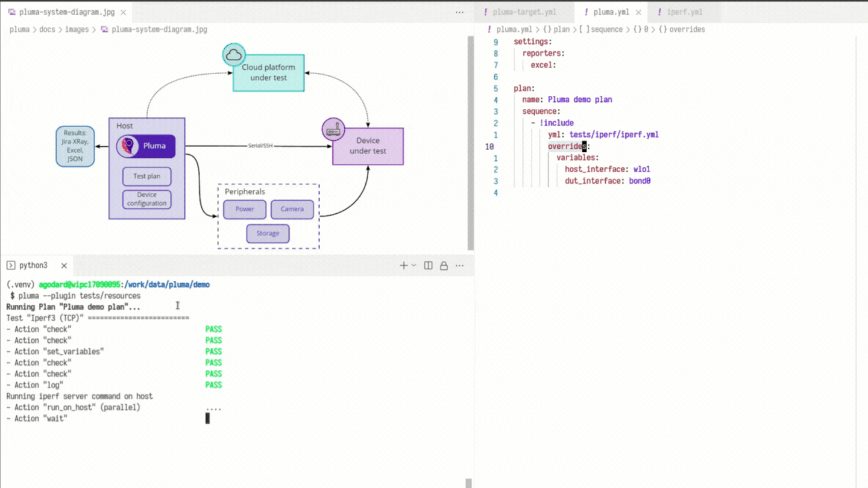Screen dimensions: 868x488
Task: Click the terminal icon next to python3
Action: (11, 266)
